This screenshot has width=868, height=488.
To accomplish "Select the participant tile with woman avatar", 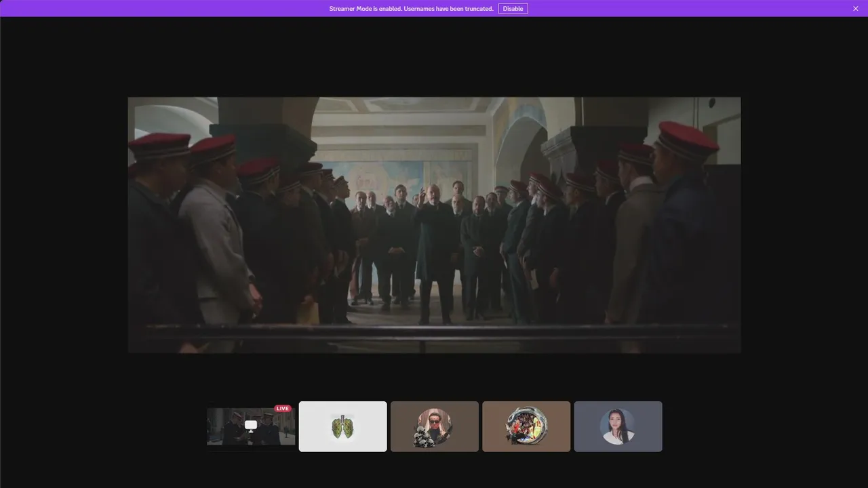I will click(x=618, y=426).
